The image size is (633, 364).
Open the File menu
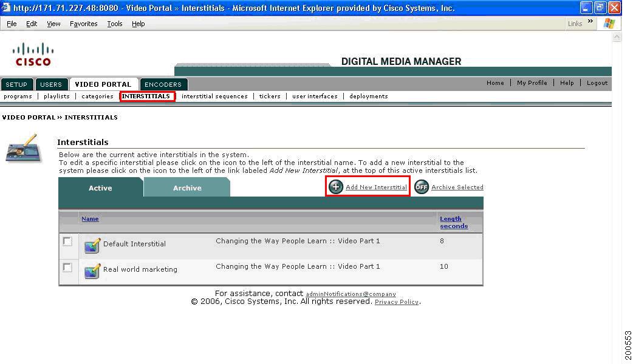12,24
